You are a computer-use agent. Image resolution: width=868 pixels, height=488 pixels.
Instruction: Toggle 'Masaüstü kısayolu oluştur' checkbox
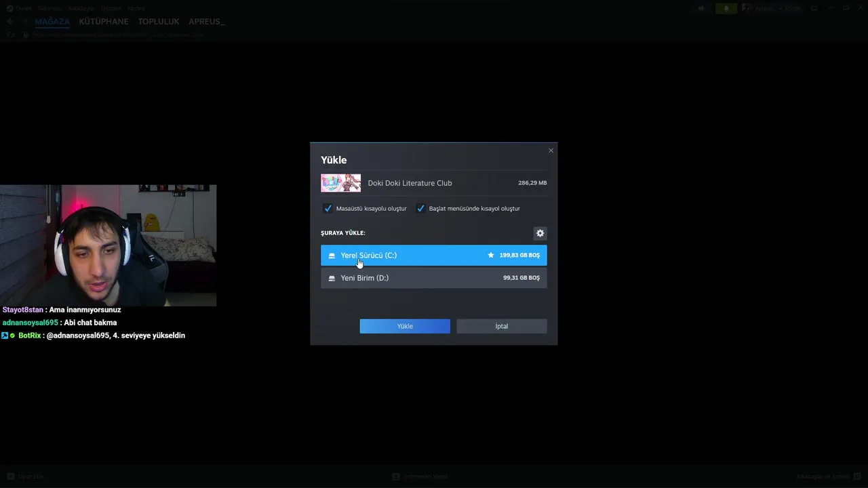point(328,208)
